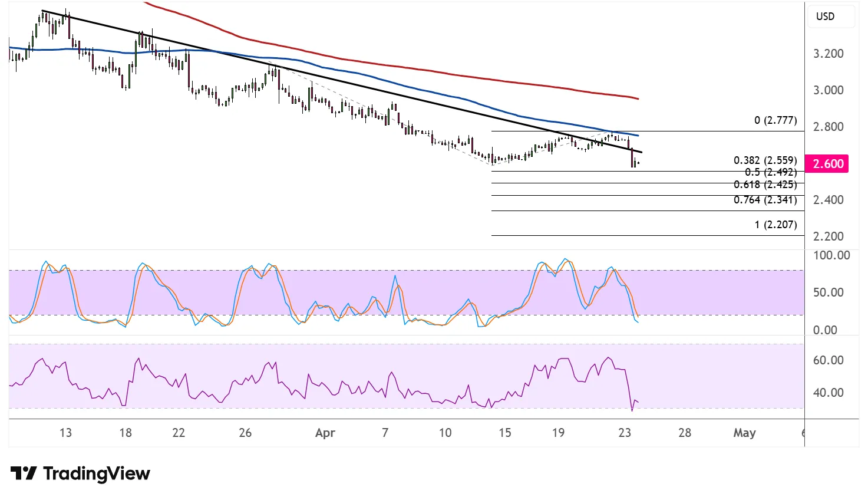Click the May label on the date axis
This screenshot has height=500, width=868.
[x=744, y=433]
